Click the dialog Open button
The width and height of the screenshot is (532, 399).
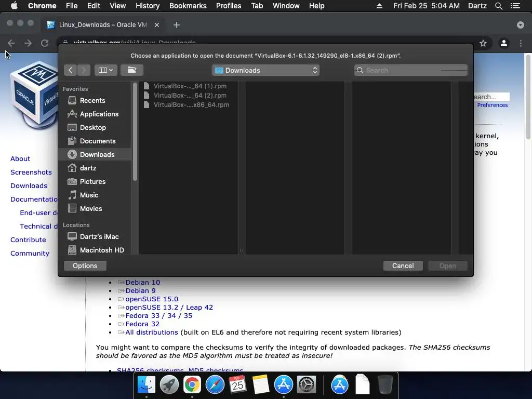click(447, 265)
